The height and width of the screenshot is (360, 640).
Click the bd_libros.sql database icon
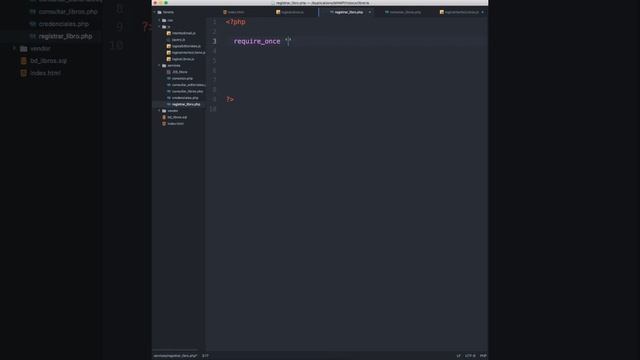(164, 117)
